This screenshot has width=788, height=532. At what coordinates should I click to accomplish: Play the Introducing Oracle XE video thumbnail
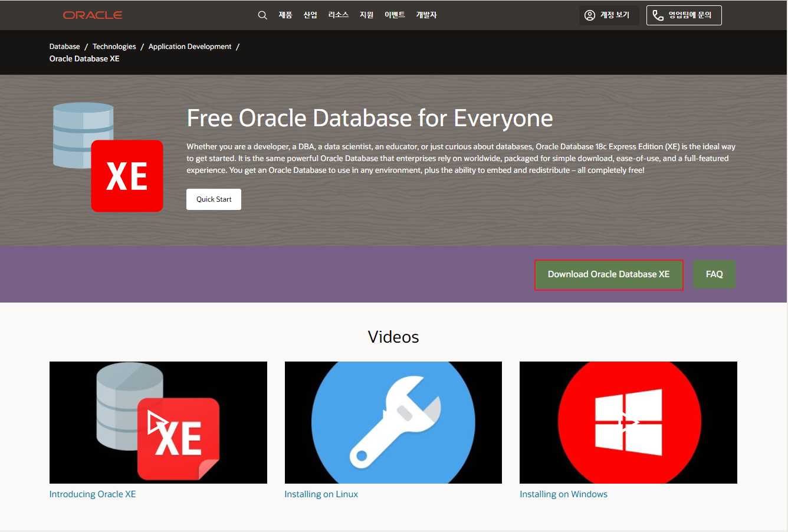[x=158, y=422]
